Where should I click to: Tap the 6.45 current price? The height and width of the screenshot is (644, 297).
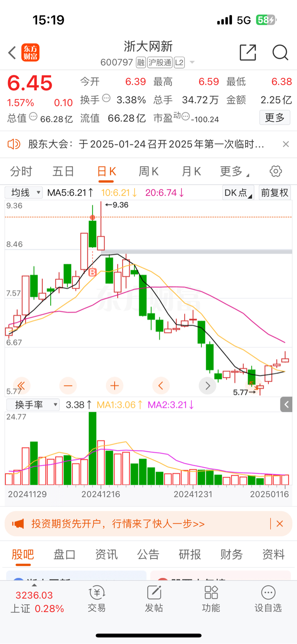point(30,83)
